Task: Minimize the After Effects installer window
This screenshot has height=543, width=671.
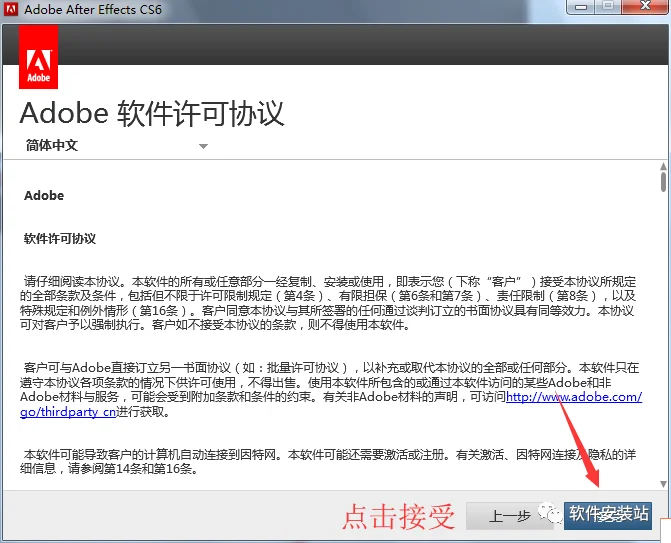Action: coord(581,7)
